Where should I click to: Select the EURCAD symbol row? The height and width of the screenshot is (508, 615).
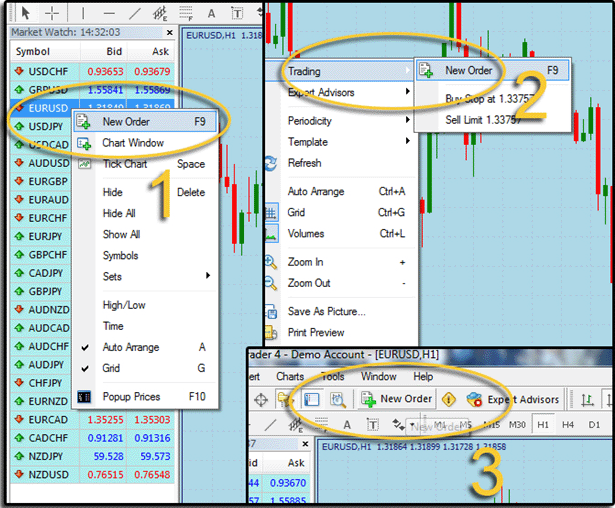[92, 420]
